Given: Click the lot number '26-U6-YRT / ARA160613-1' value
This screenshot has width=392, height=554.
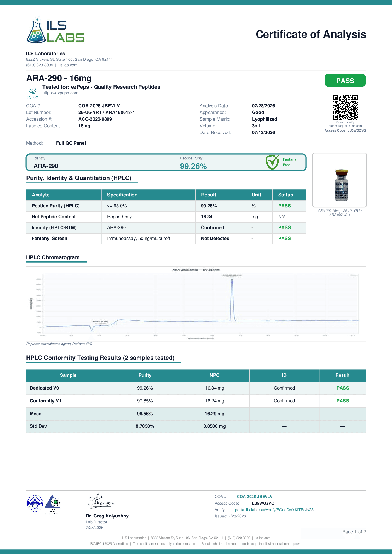Looking at the screenshot, I should (107, 112).
